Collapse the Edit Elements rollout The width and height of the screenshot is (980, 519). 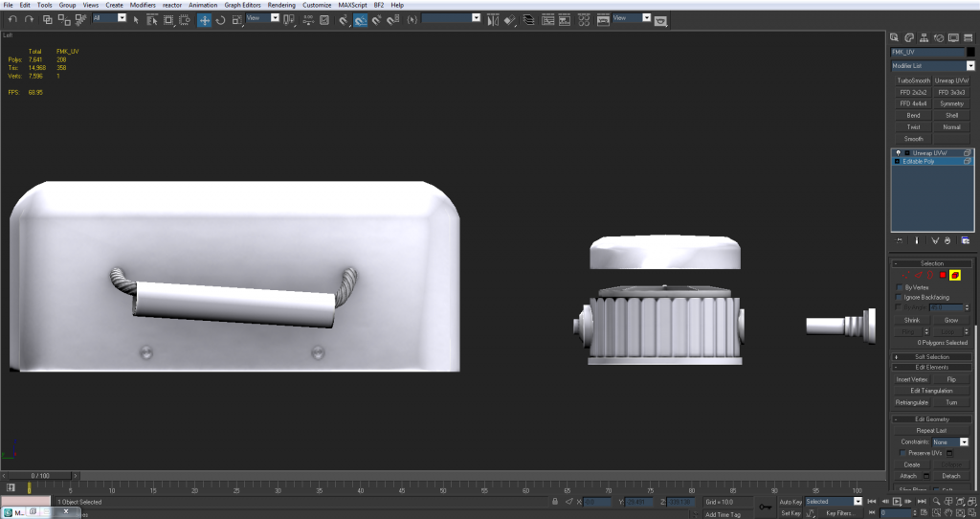pos(931,367)
